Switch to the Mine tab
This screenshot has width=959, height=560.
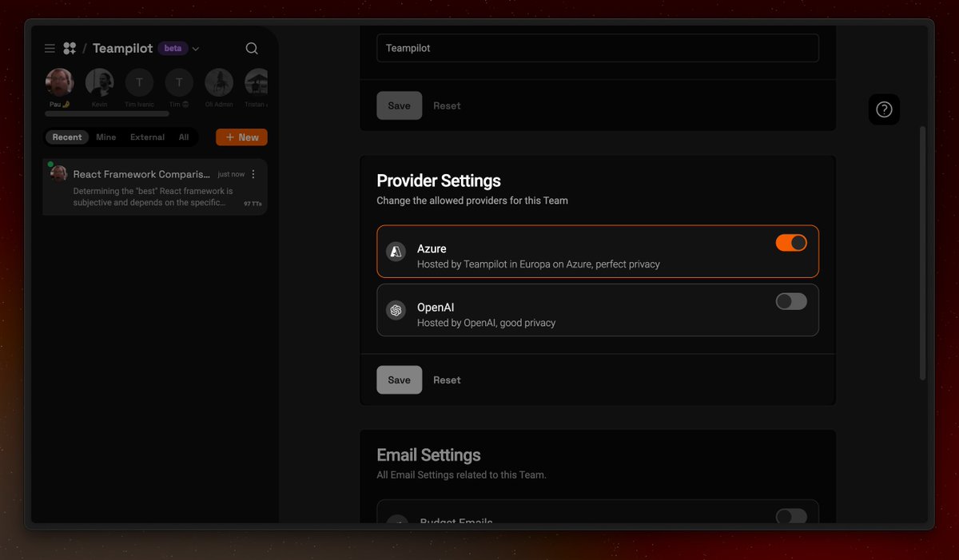[x=106, y=137]
